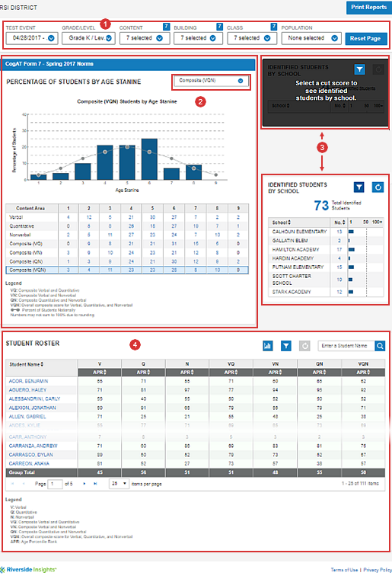
Task: Go to next roster page arrow
Action: tap(84, 484)
